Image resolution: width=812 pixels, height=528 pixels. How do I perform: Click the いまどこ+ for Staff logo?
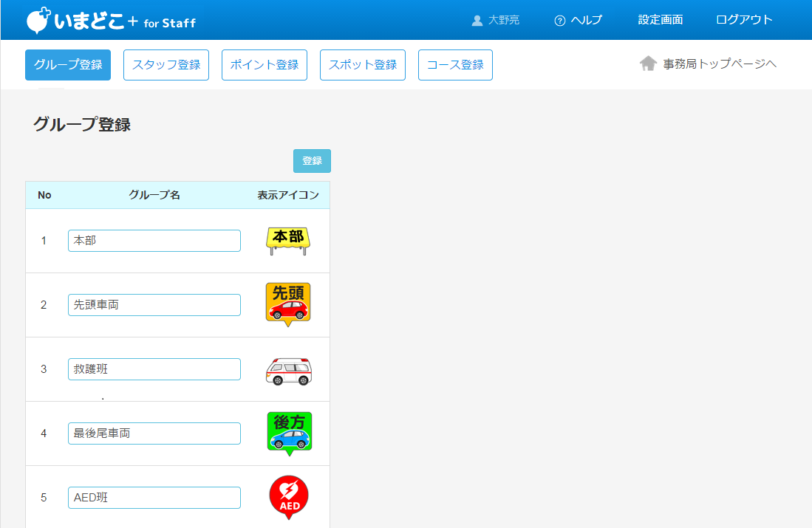click(111, 21)
